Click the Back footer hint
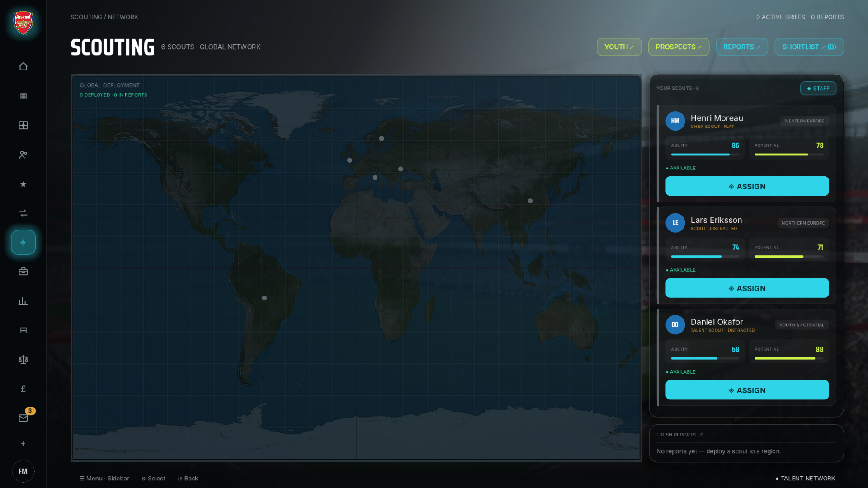 (188, 479)
